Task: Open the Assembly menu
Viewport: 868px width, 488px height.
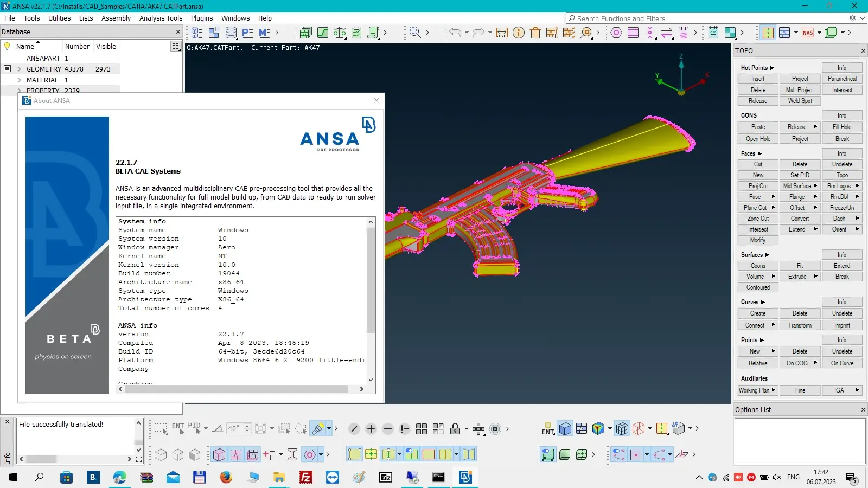Action: [116, 18]
